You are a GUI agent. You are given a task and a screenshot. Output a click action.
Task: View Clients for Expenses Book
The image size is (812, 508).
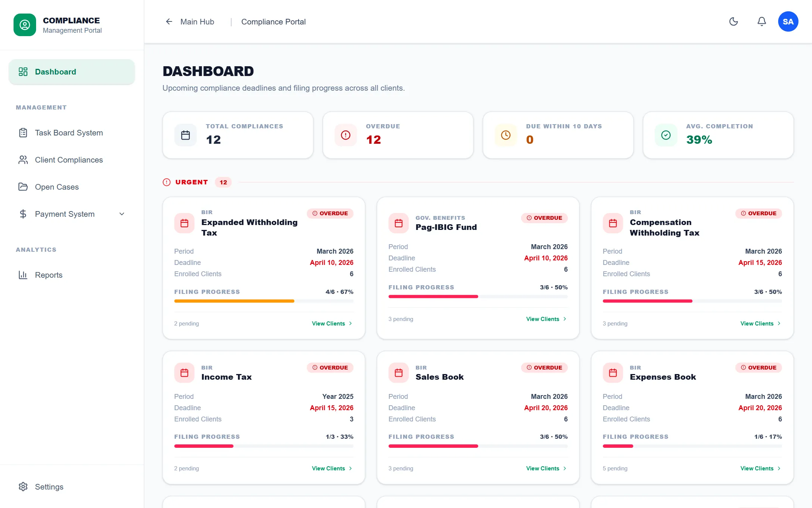pos(761,468)
